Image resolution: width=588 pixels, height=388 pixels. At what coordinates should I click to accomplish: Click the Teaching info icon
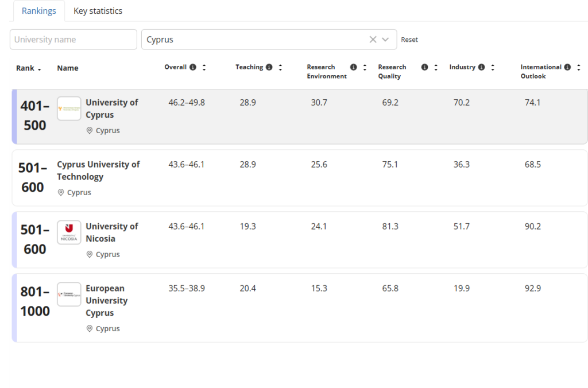point(269,67)
